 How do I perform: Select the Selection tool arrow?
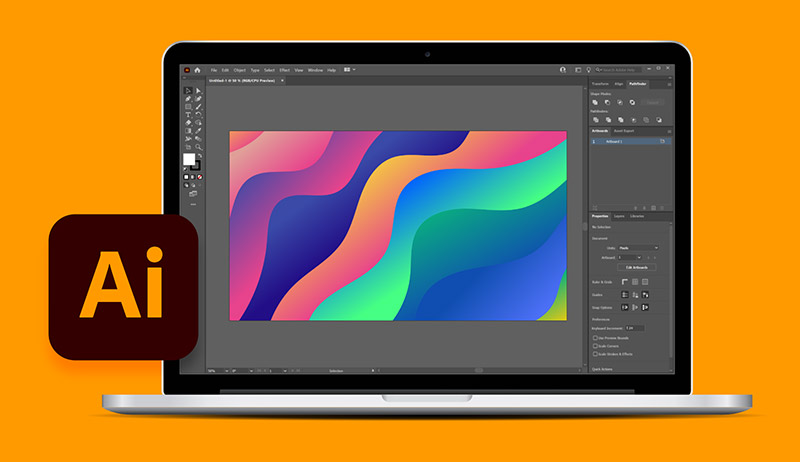coord(188,91)
